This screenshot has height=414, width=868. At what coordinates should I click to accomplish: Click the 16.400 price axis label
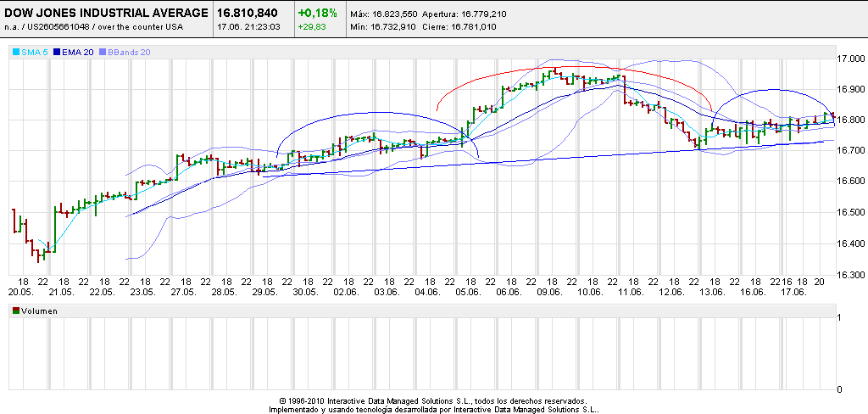point(851,243)
